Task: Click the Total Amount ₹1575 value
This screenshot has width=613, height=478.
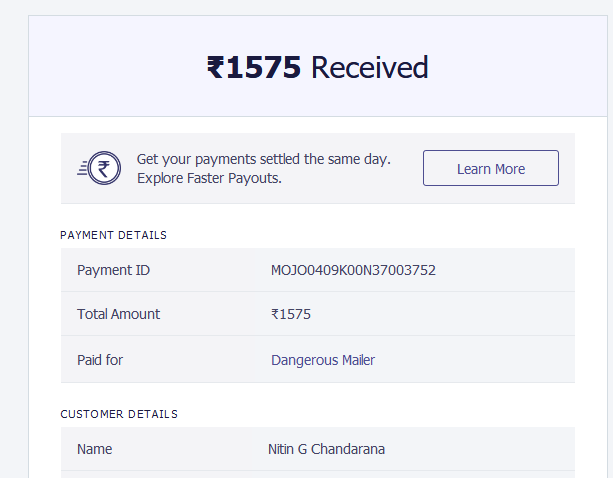Action: 291,314
